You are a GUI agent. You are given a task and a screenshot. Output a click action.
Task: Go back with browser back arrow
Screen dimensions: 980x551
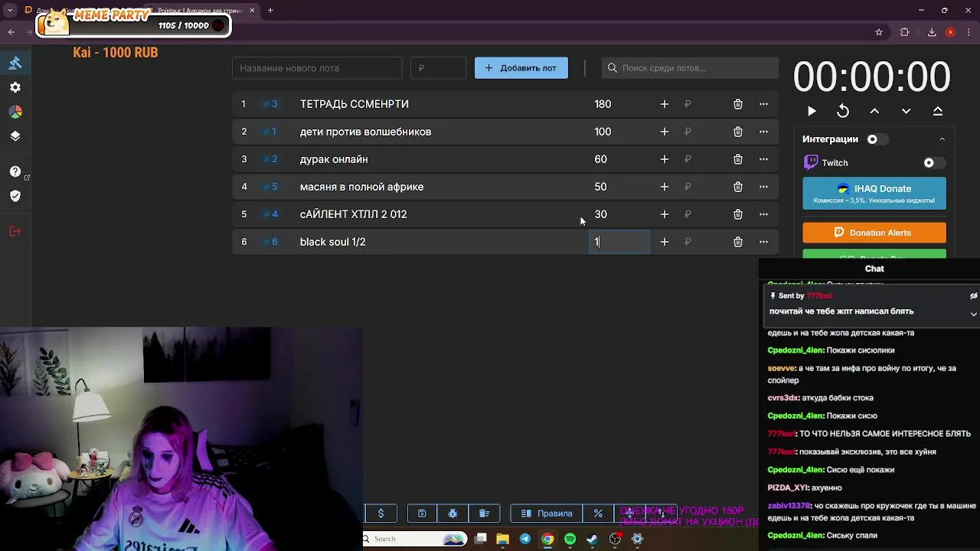point(11,32)
